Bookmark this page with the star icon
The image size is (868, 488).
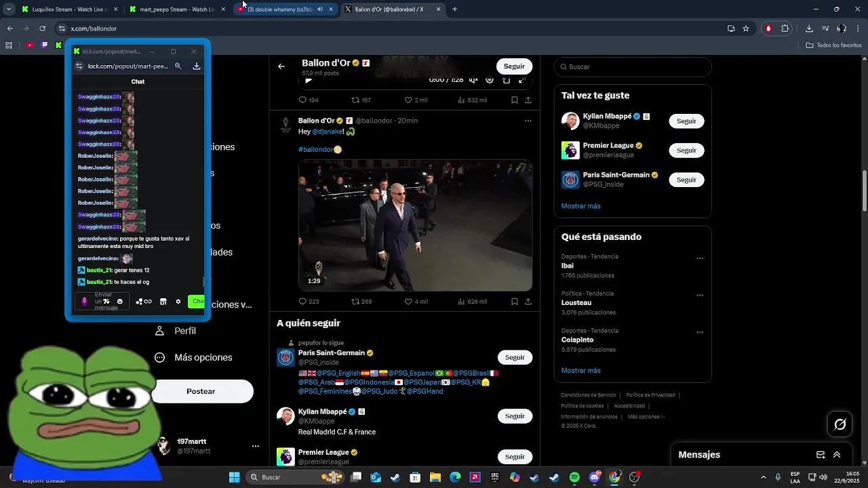[746, 28]
